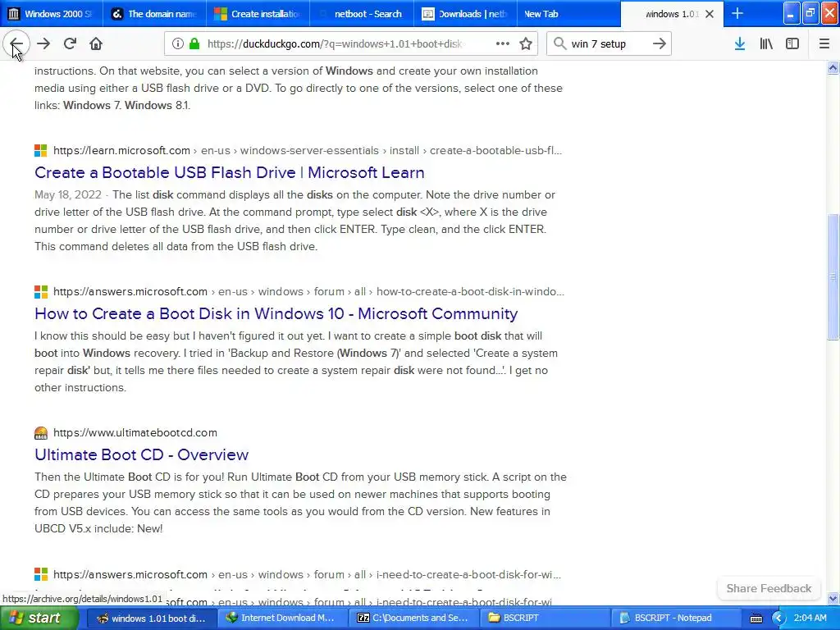
Task: Switch to Windows 2000 tab
Action: [52, 14]
